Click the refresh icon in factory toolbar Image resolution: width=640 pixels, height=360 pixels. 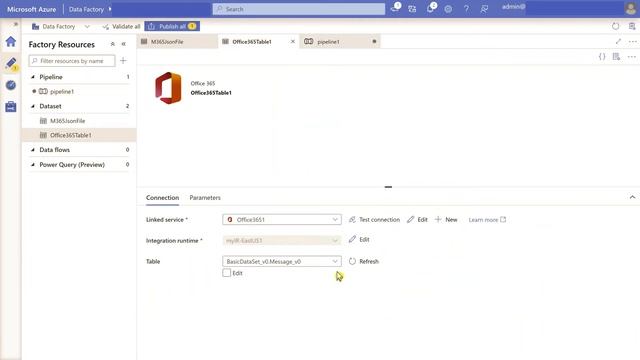click(616, 26)
